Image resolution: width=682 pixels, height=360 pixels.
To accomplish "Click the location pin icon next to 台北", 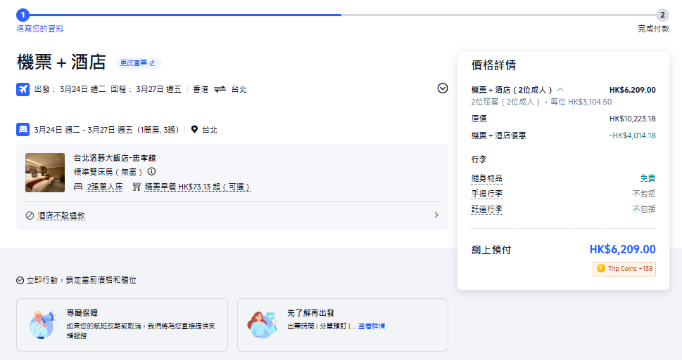I will [194, 130].
